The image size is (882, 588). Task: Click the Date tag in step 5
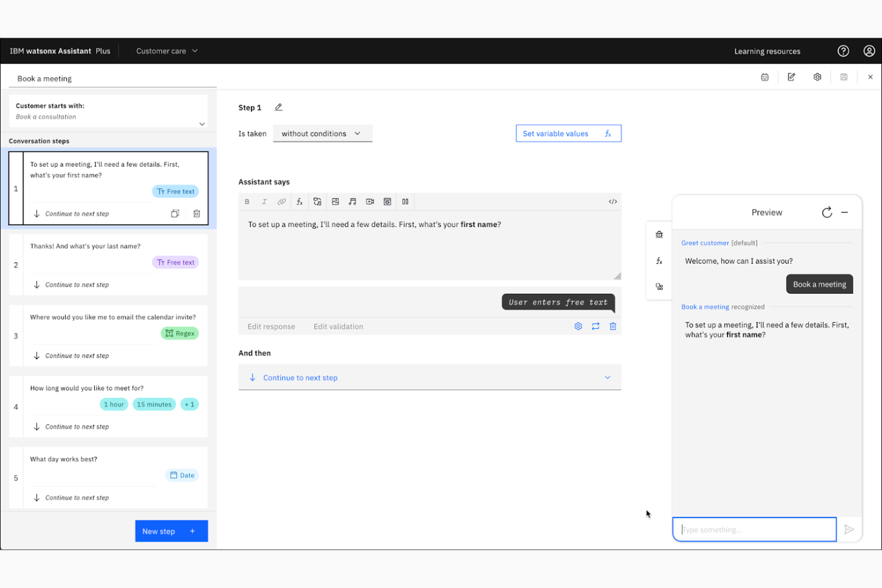[x=182, y=475]
